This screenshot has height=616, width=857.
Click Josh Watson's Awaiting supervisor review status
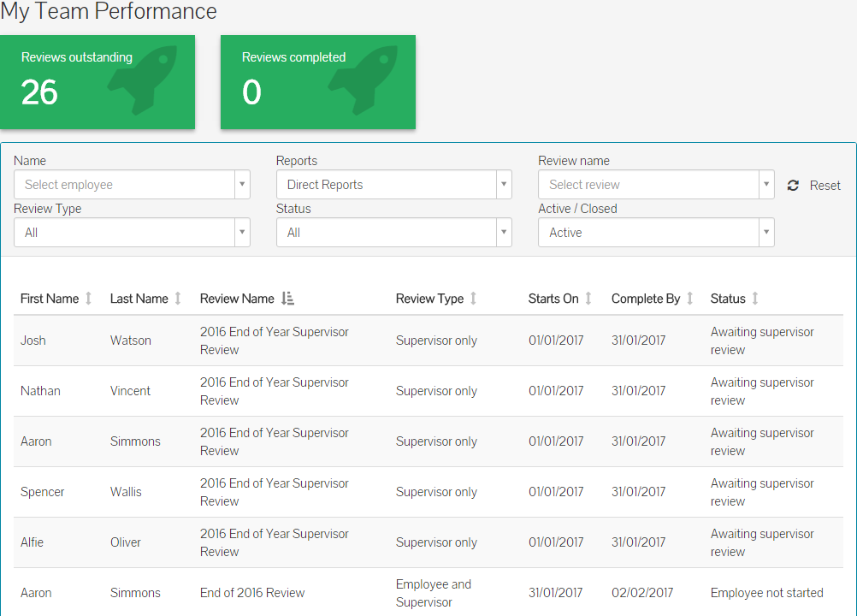(762, 341)
